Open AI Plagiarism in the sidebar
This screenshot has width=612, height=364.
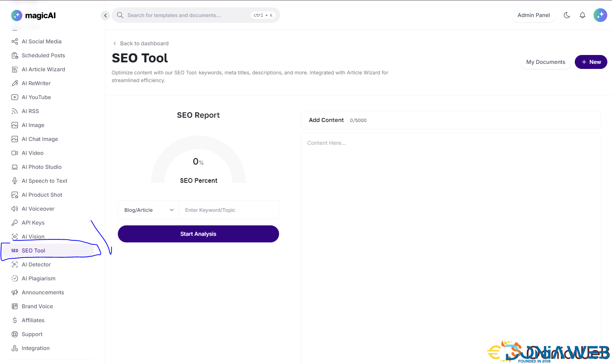(38, 278)
